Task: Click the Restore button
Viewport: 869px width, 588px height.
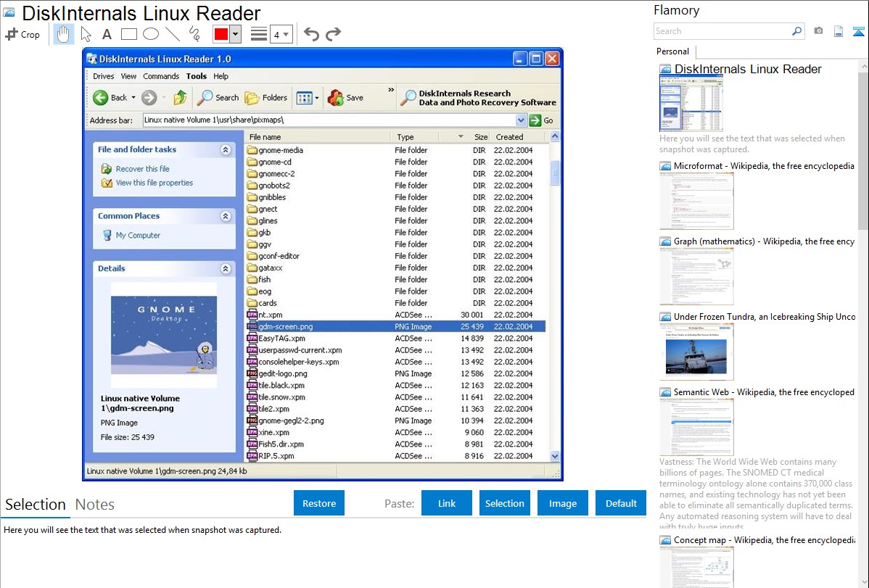Action: [319, 503]
